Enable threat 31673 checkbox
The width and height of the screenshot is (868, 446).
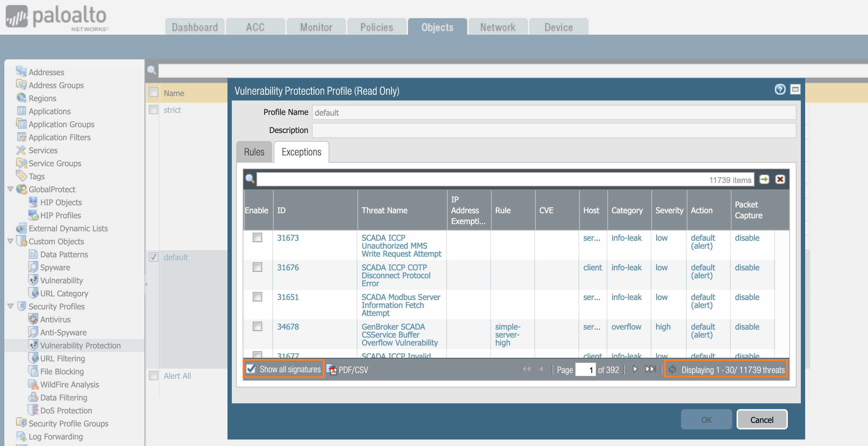click(257, 237)
